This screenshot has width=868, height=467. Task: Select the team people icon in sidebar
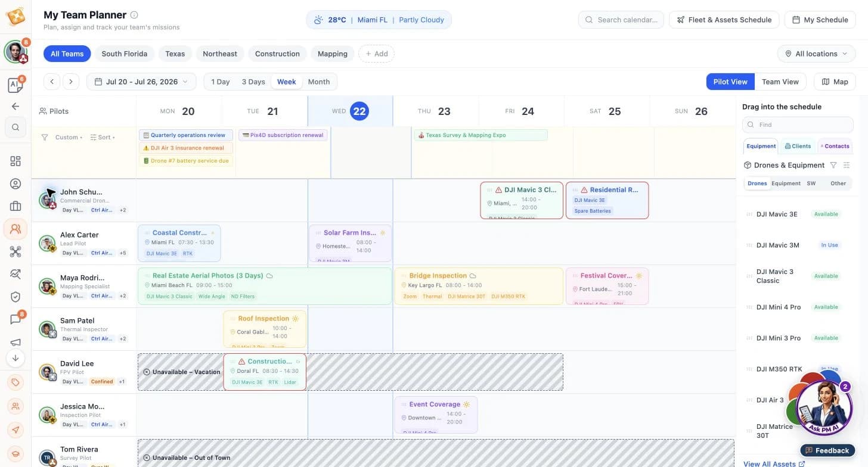(x=15, y=229)
